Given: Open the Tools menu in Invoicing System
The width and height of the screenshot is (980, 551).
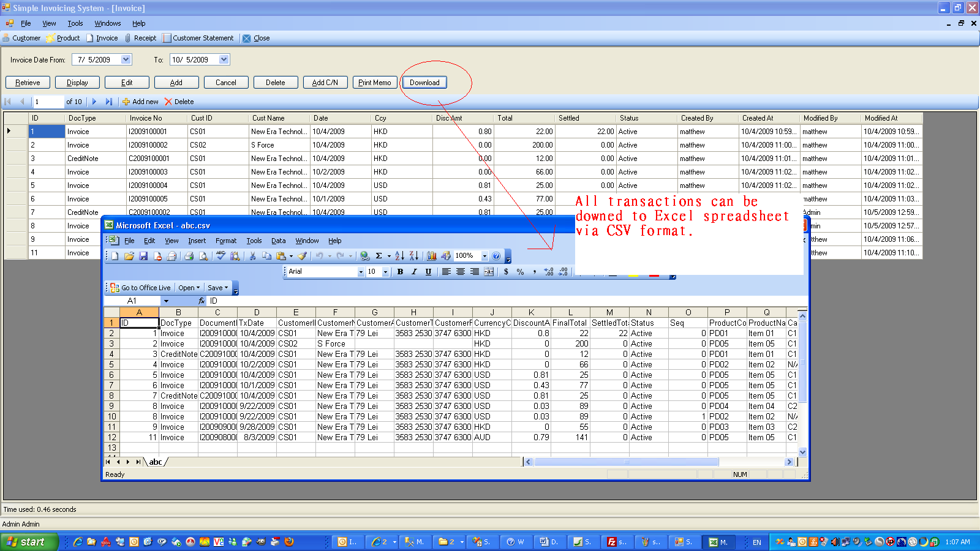Looking at the screenshot, I should coord(75,23).
